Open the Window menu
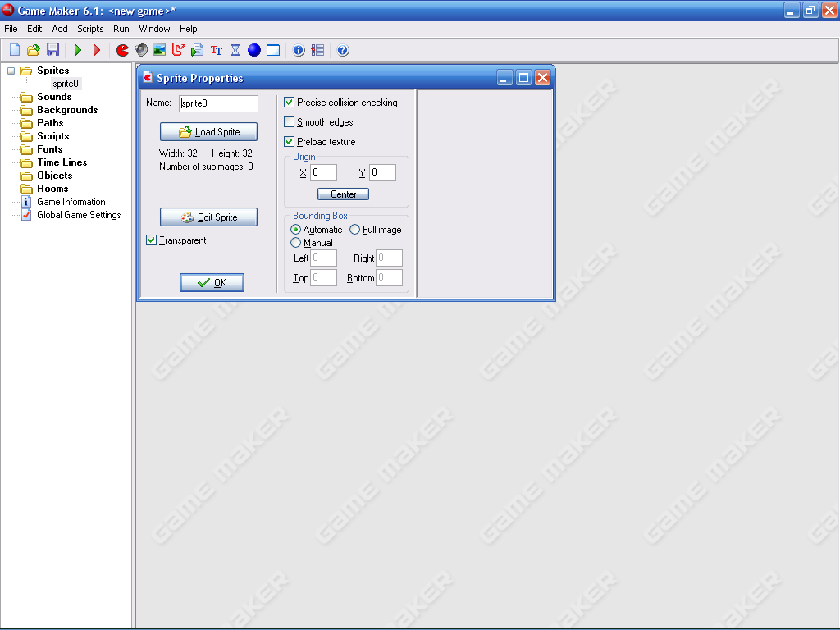 tap(154, 29)
